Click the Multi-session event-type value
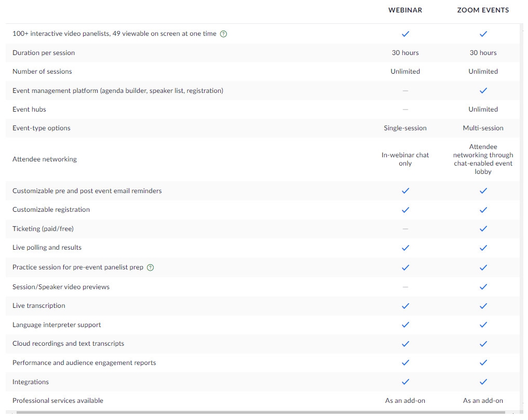This screenshot has width=528, height=420. click(483, 128)
